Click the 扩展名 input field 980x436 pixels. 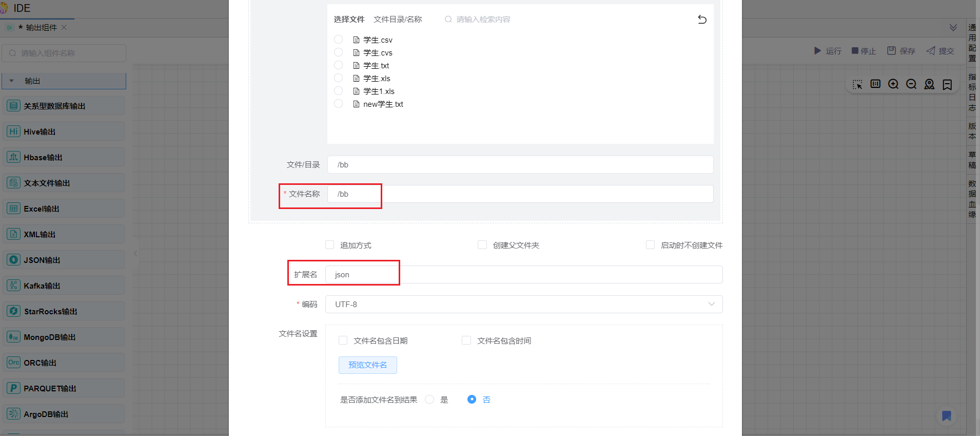523,275
